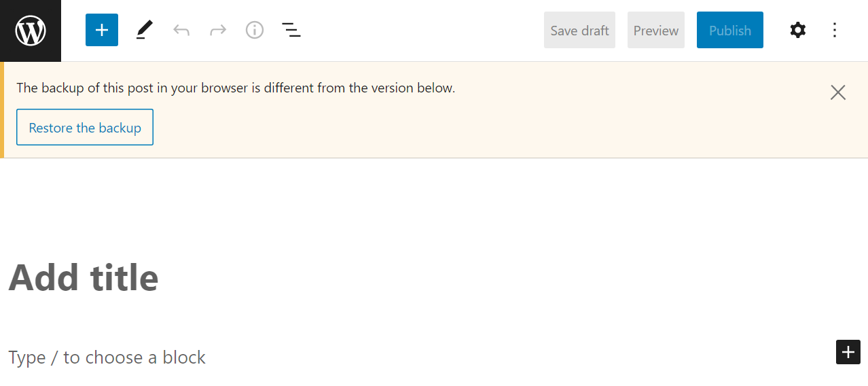This screenshot has width=868, height=386.
Task: Click Save draft
Action: [579, 30]
